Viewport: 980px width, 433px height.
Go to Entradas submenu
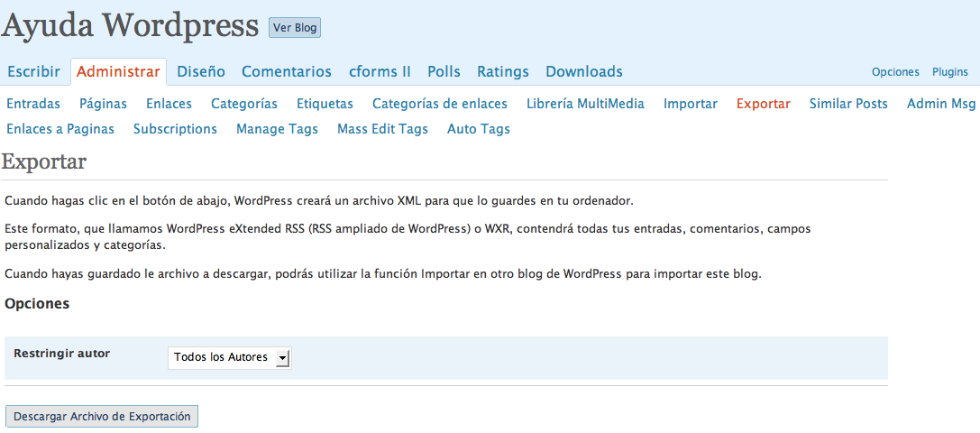pos(33,104)
